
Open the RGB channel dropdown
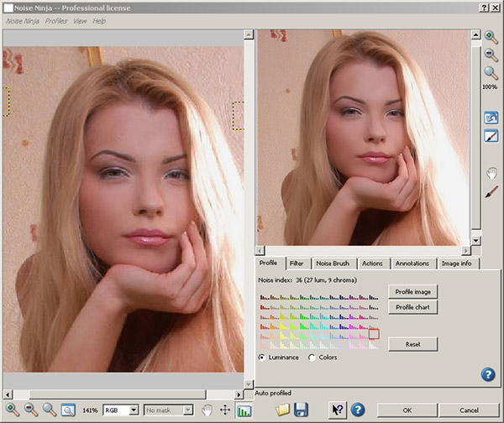click(x=120, y=410)
